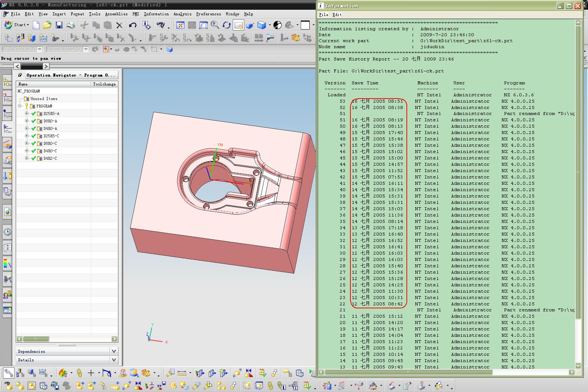
Task: Open the Edit menu in Information window
Action: click(x=337, y=15)
